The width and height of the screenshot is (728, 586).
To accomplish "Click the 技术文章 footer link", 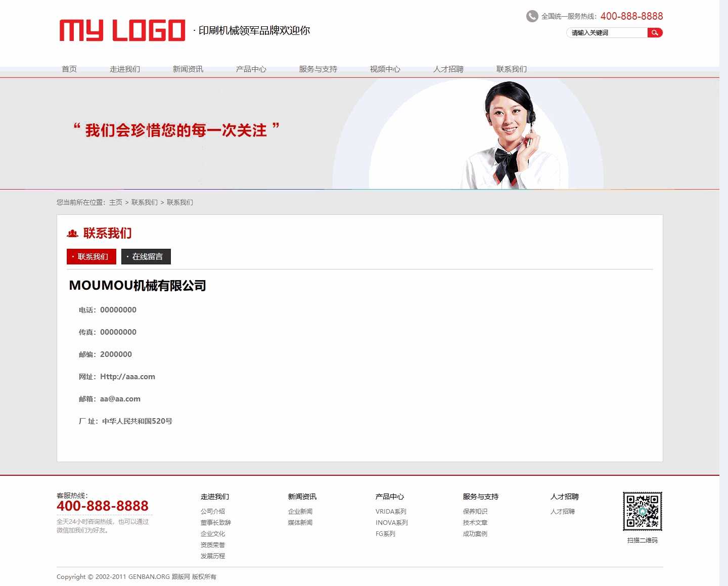I will pyautogui.click(x=474, y=522).
